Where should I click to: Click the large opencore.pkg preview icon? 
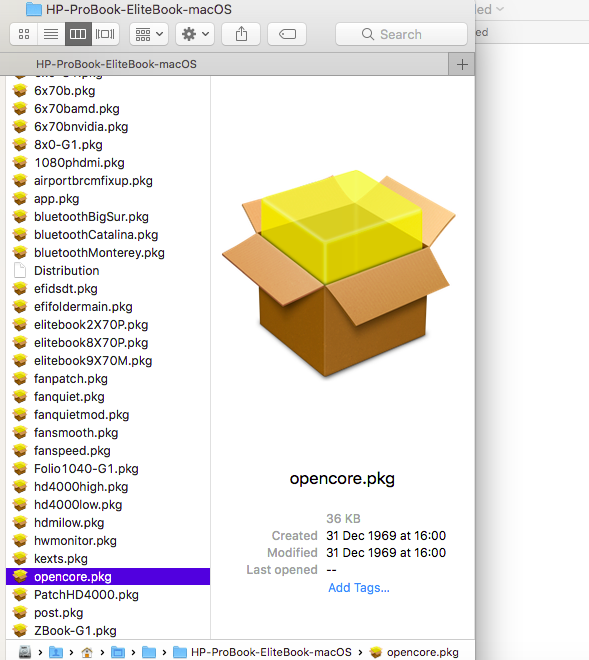point(339,273)
